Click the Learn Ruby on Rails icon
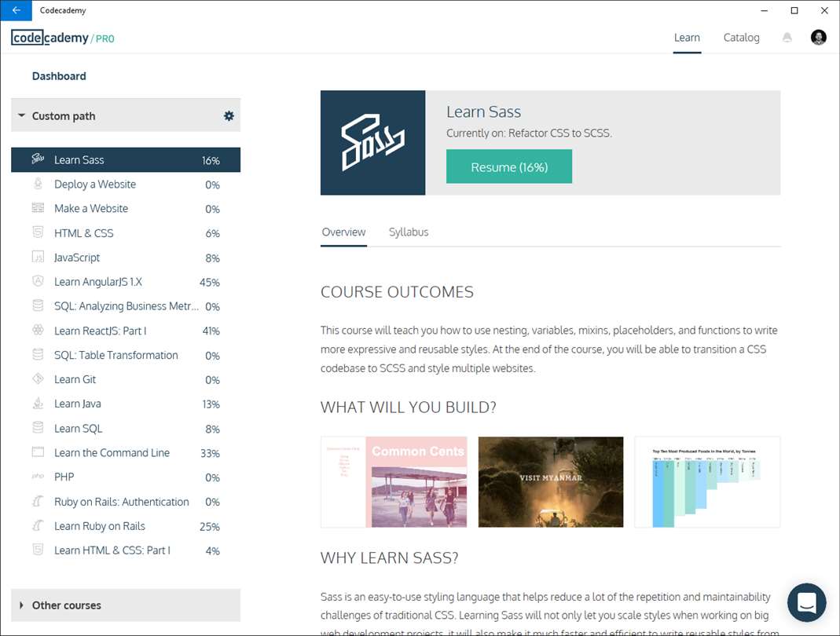The image size is (840, 636). (x=38, y=525)
